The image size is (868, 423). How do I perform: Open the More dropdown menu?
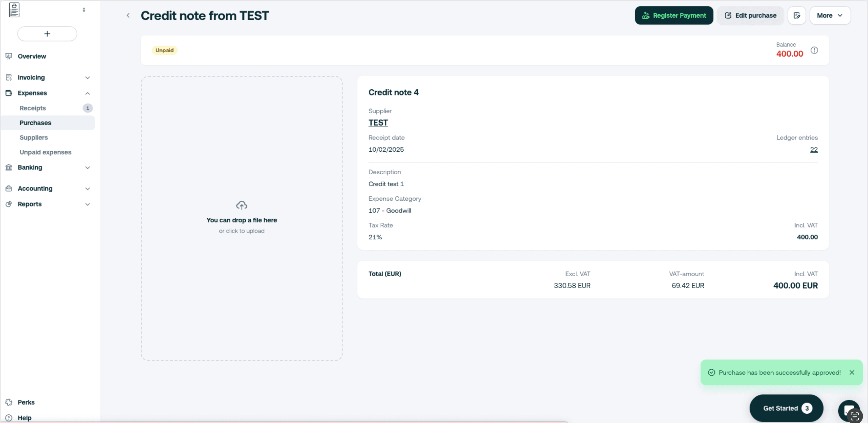click(x=830, y=15)
